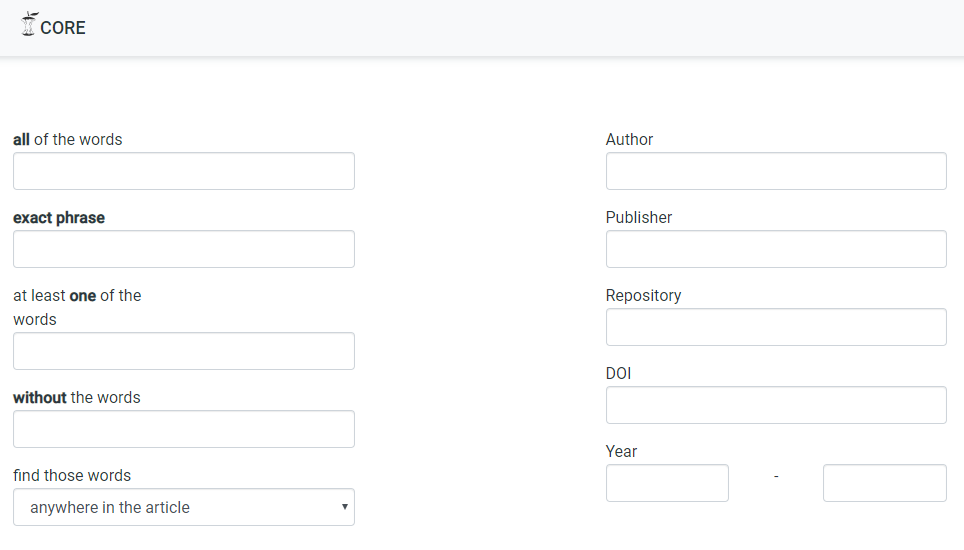Focus the starting Year input box
The width and height of the screenshot is (964, 550).
tap(667, 483)
